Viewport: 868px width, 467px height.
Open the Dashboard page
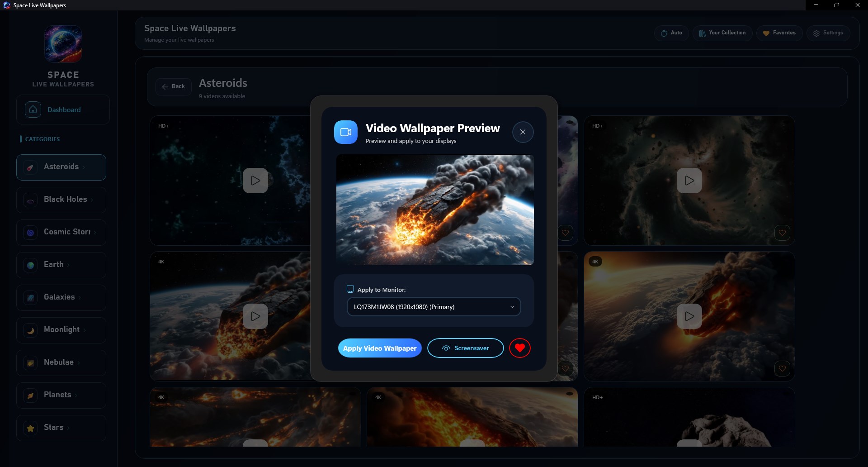[x=63, y=110]
